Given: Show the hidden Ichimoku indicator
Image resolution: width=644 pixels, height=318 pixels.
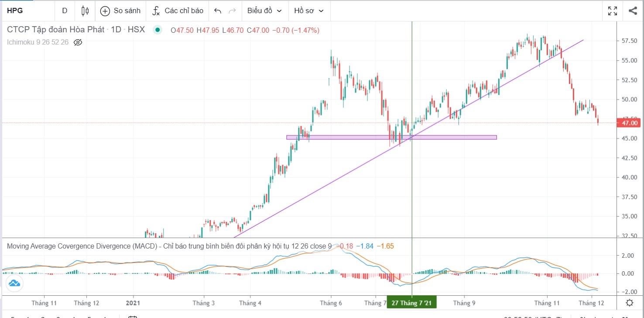Looking at the screenshot, I should pyautogui.click(x=78, y=42).
